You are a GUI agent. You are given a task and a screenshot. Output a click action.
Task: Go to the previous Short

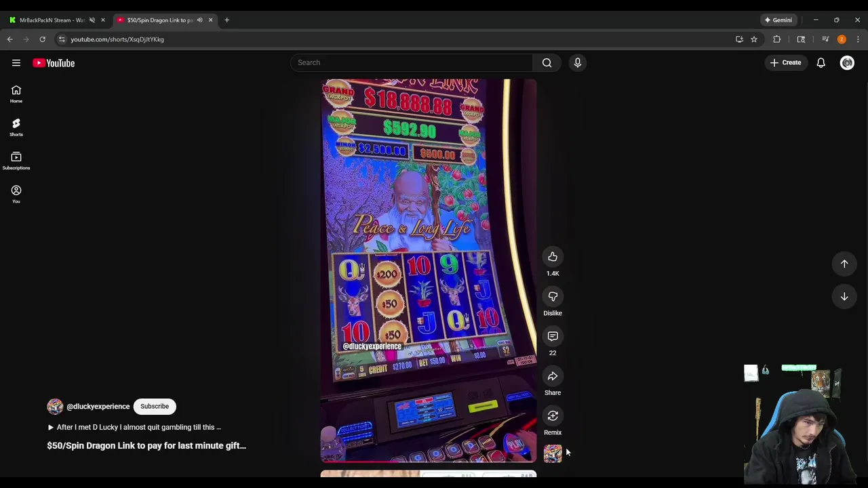pos(844,264)
